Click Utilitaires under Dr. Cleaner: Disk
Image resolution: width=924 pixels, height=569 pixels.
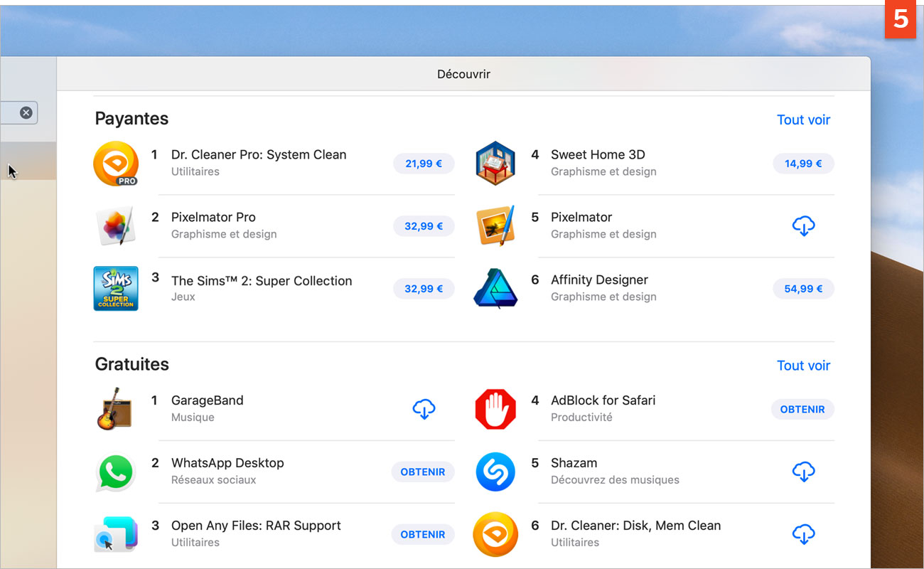pyautogui.click(x=575, y=542)
